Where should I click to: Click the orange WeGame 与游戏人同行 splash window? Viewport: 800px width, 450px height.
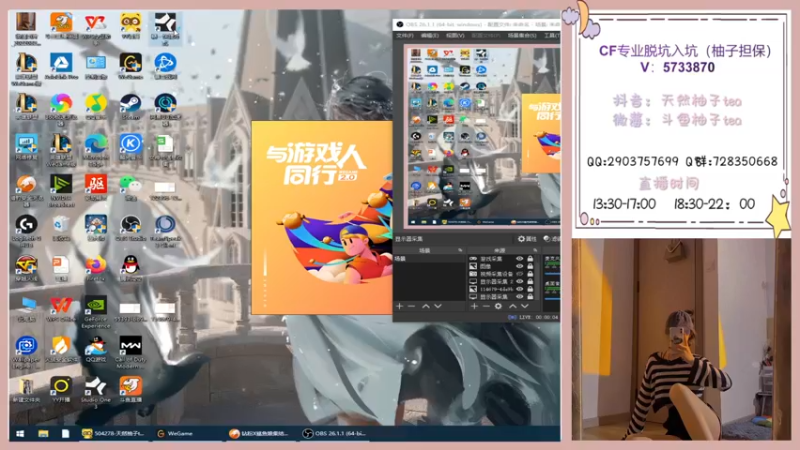click(x=322, y=217)
